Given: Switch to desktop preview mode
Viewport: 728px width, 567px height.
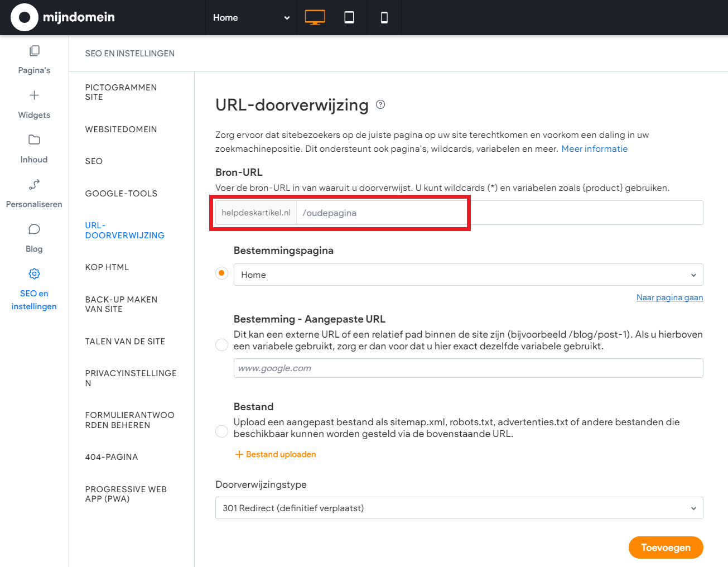Looking at the screenshot, I should [315, 17].
